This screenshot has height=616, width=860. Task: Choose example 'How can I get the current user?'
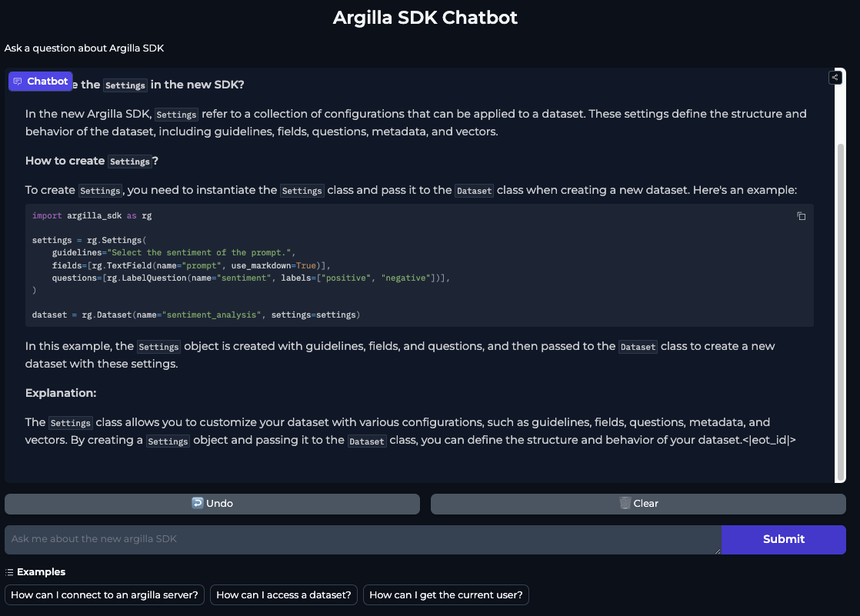click(445, 594)
